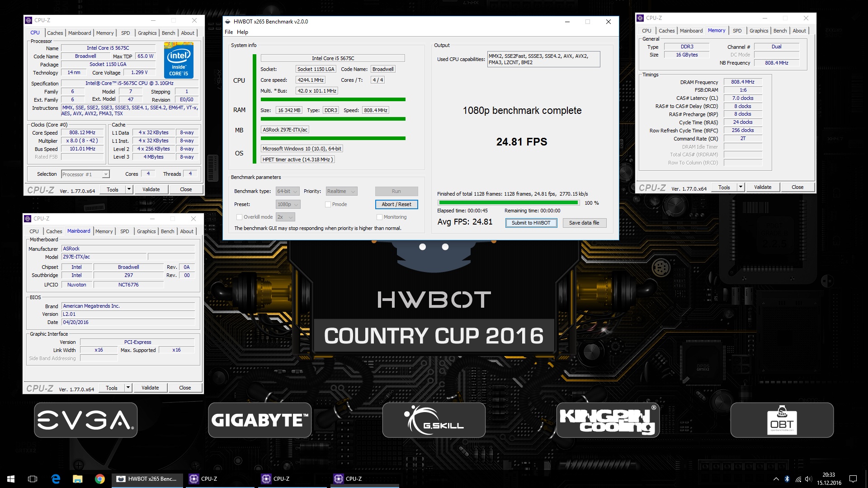Viewport: 868px width, 488px height.
Task: Click HWBOT x265 Benchmark title bar icon
Action: (228, 22)
